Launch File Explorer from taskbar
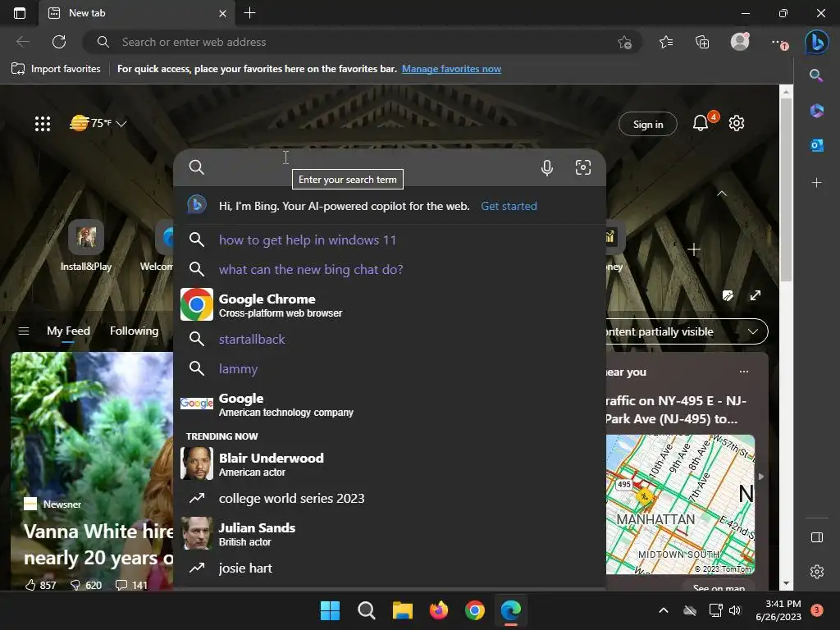The width and height of the screenshot is (840, 630). (x=402, y=610)
